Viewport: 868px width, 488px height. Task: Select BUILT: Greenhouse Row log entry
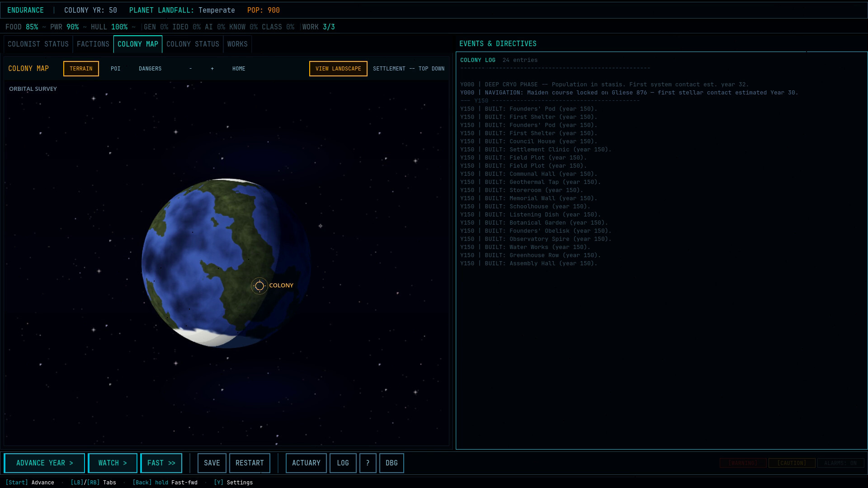531,255
